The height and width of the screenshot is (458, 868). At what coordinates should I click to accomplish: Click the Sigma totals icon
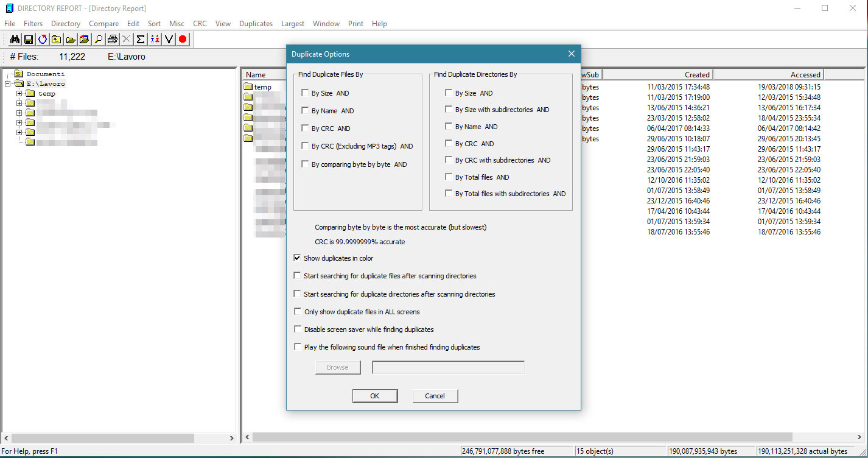coord(140,40)
